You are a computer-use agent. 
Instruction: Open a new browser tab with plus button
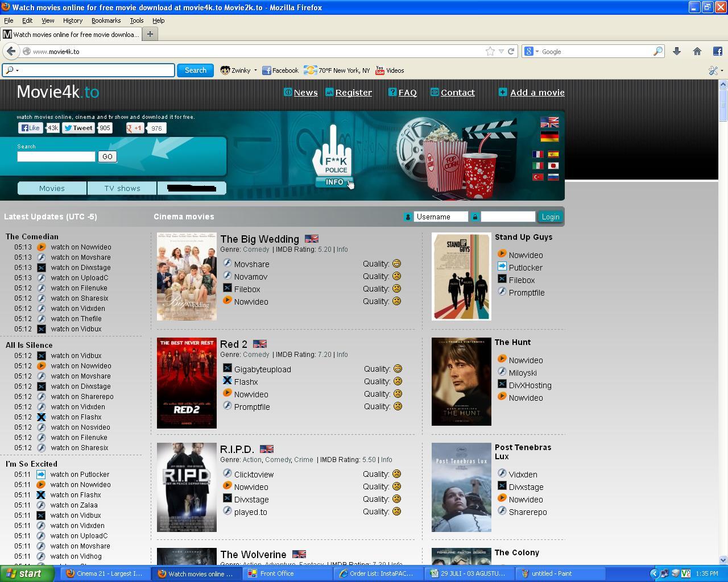(x=150, y=34)
